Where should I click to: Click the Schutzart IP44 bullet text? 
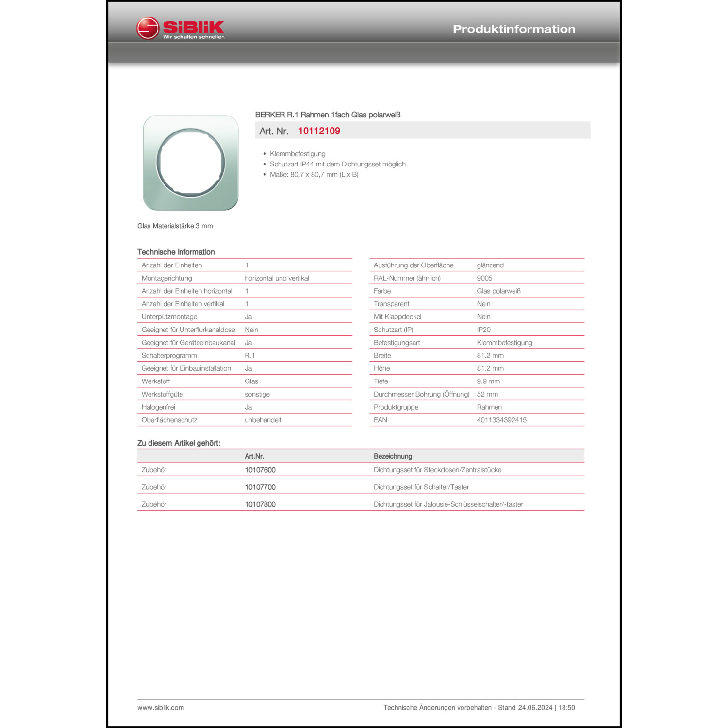[338, 164]
